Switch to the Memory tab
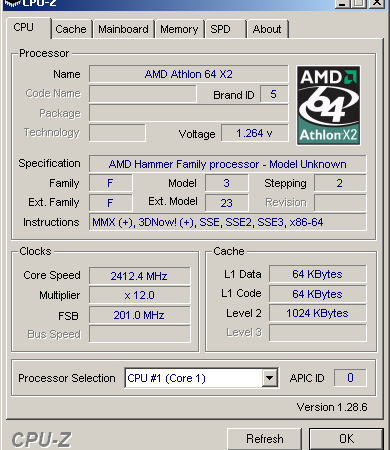Viewport: 390px width, 450px height. click(179, 29)
